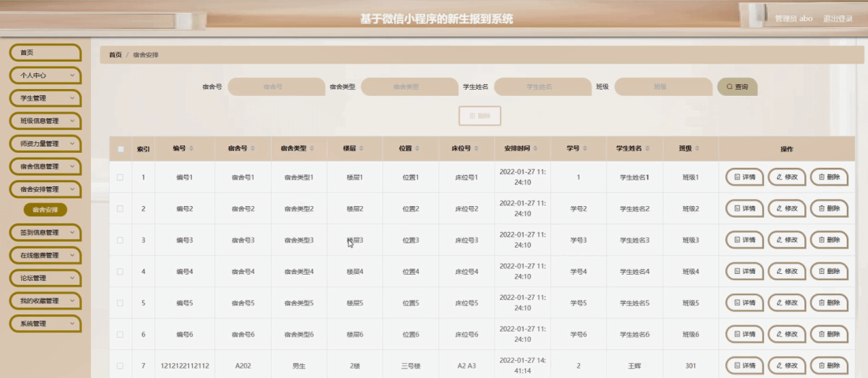Expand the 系统管理 sidebar menu

(45, 324)
